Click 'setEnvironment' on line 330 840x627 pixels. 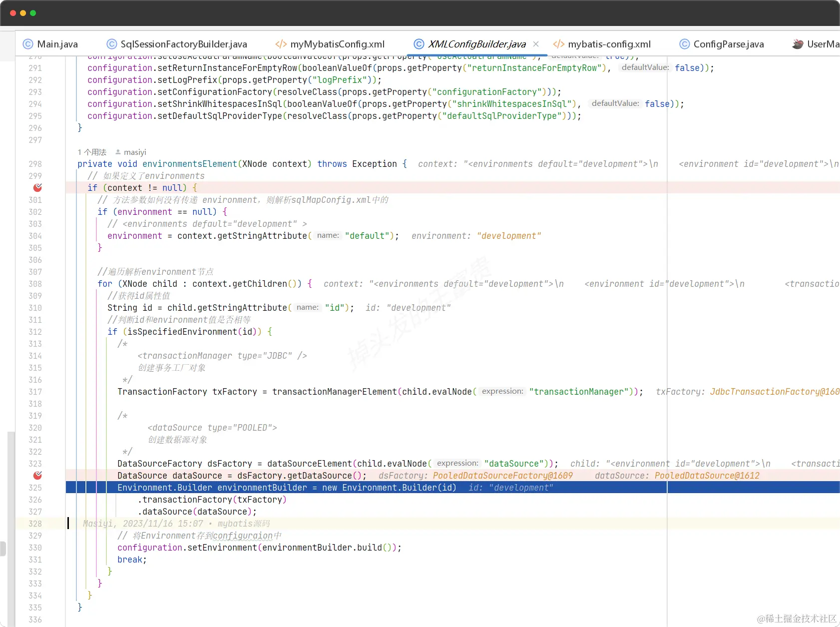click(222, 548)
